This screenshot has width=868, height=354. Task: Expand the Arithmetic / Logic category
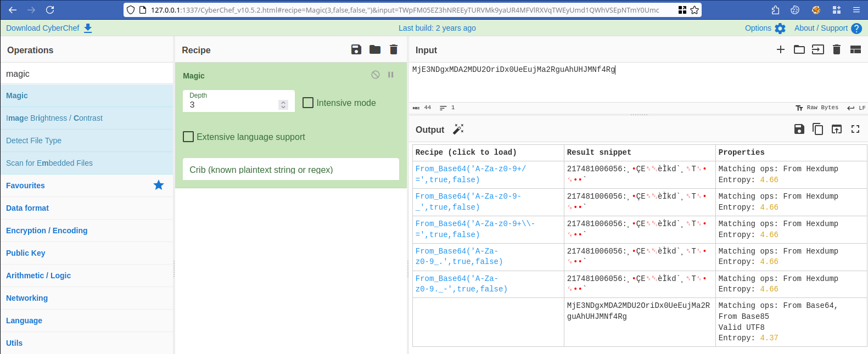pos(87,276)
